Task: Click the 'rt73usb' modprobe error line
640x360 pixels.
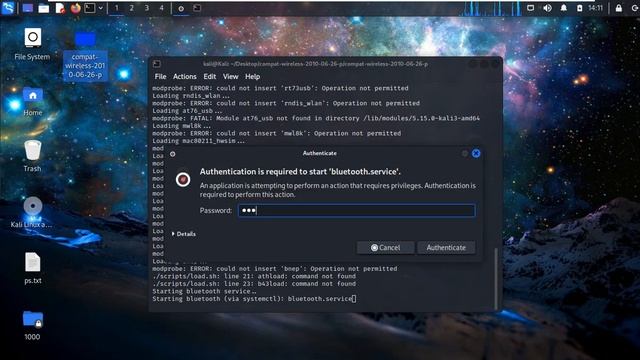Action: 280,88
